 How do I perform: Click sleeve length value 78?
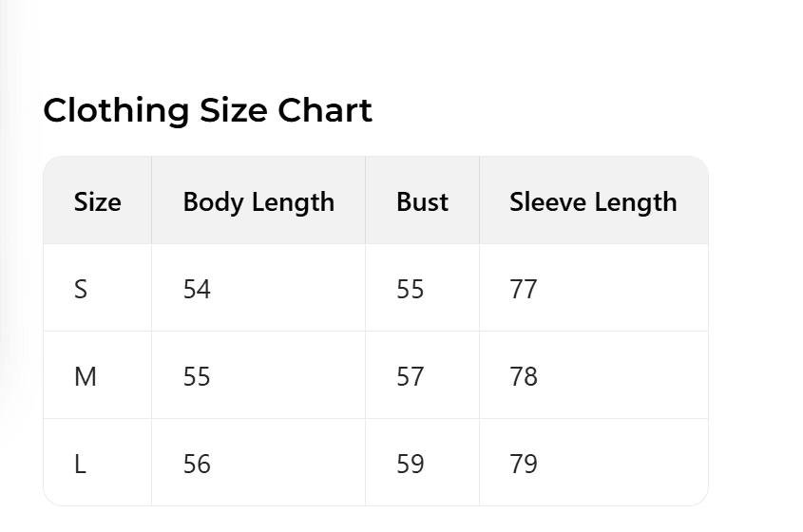coord(524,377)
